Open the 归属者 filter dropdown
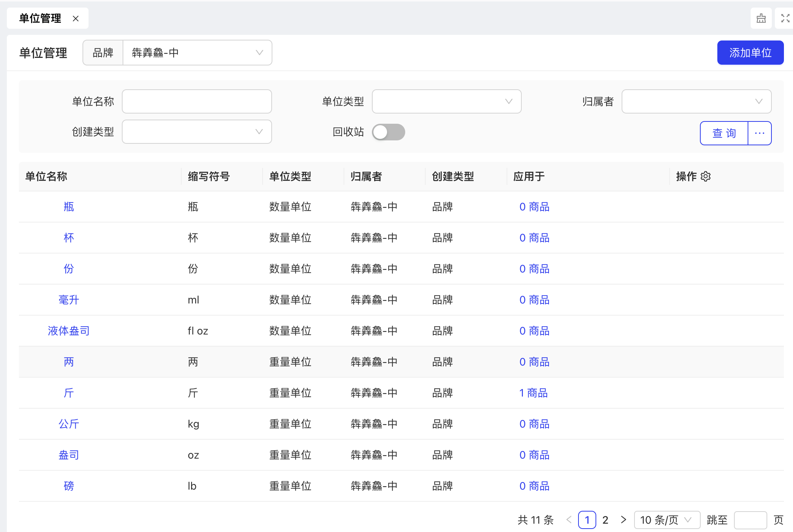 click(696, 101)
